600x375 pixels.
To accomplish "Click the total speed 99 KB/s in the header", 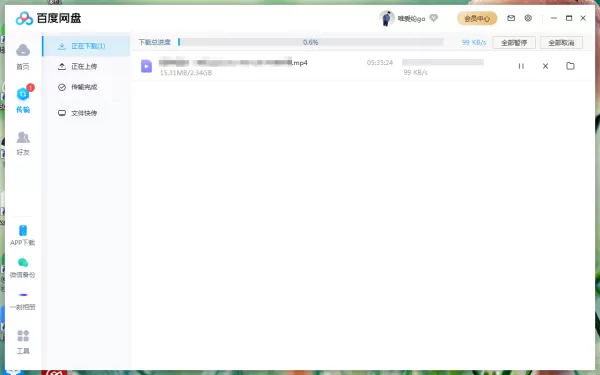I will coord(474,42).
